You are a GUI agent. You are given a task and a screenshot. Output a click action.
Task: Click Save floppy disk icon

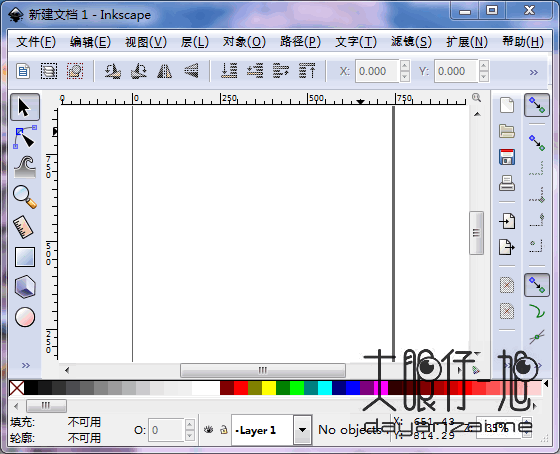[507, 157]
